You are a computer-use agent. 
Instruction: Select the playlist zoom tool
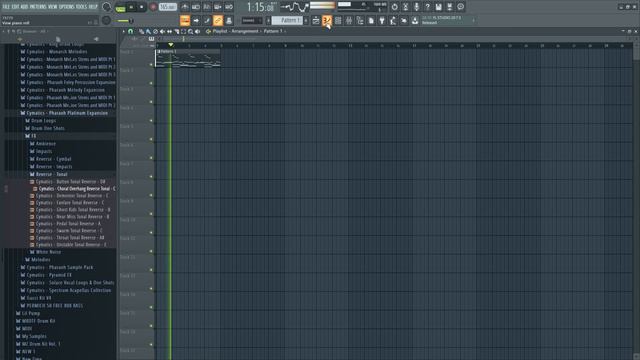click(x=191, y=31)
